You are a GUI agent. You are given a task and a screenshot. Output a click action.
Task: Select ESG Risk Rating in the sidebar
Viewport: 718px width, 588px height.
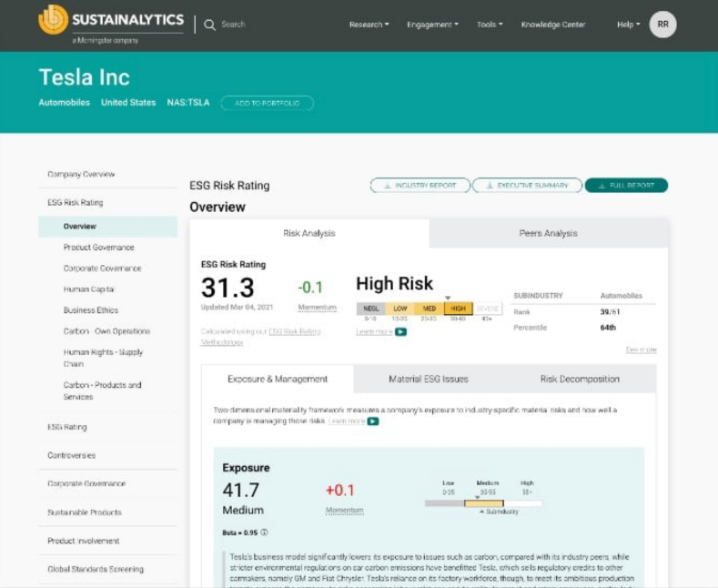pos(76,202)
